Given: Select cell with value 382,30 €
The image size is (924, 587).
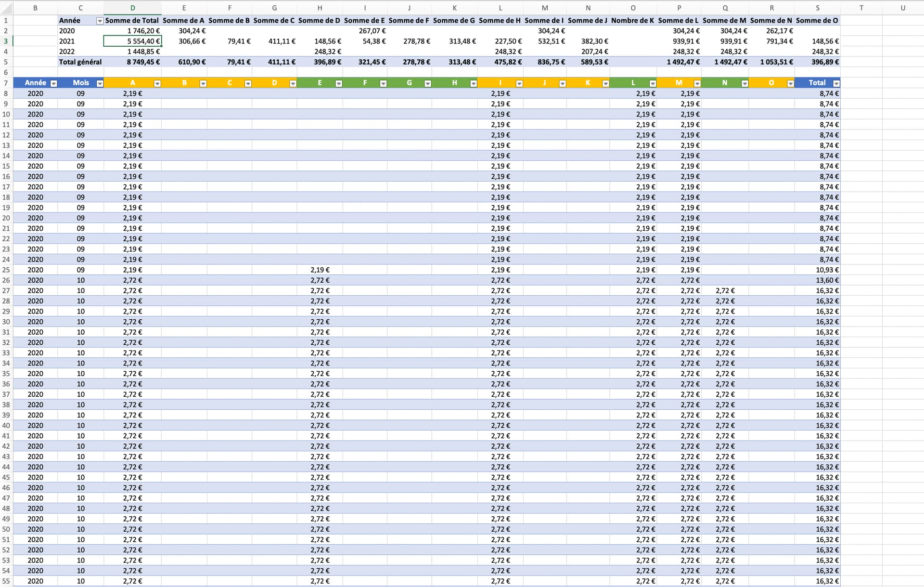Looking at the screenshot, I should pyautogui.click(x=588, y=41).
